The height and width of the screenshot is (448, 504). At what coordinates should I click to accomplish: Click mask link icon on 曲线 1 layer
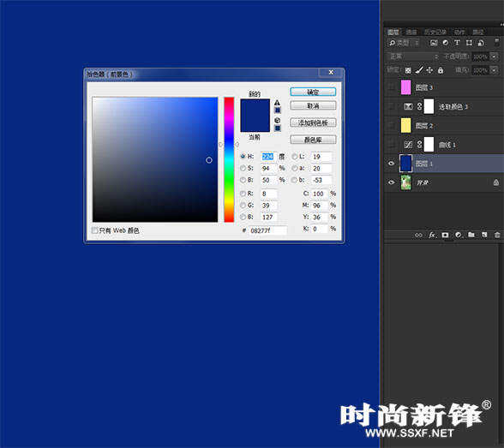(x=419, y=145)
